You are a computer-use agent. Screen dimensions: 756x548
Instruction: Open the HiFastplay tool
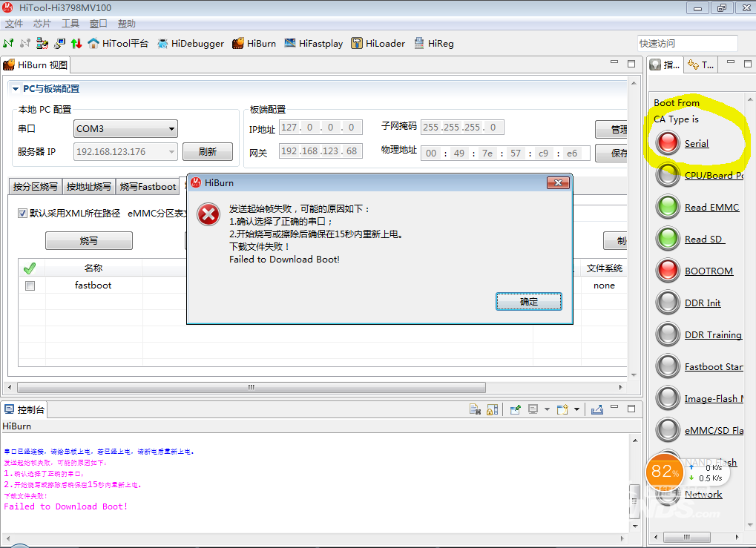[x=313, y=43]
